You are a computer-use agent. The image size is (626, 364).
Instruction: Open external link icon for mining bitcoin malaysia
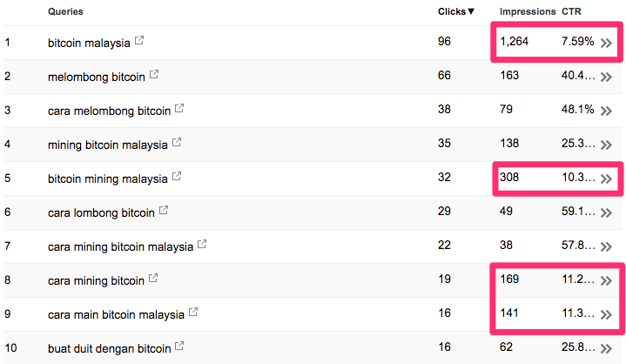coord(176,143)
